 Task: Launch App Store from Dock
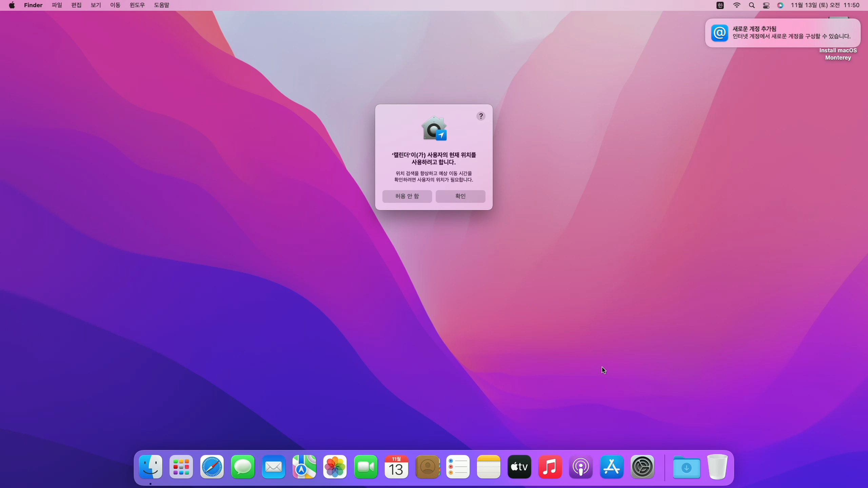pyautogui.click(x=611, y=467)
